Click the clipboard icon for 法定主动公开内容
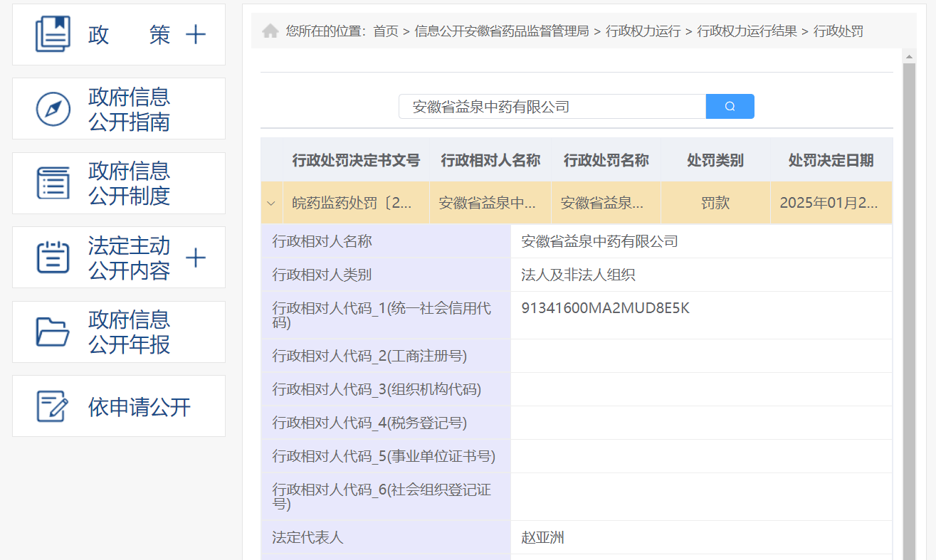Viewport: 936px width, 560px height. [x=53, y=258]
